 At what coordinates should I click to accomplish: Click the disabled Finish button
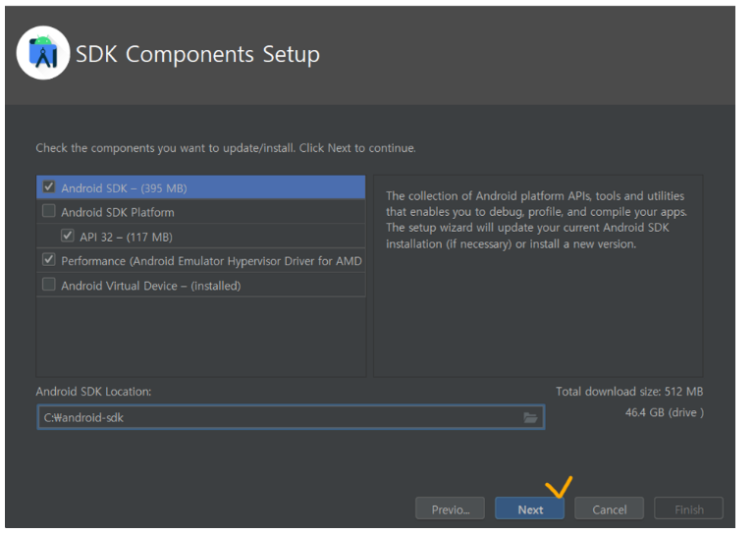click(688, 508)
